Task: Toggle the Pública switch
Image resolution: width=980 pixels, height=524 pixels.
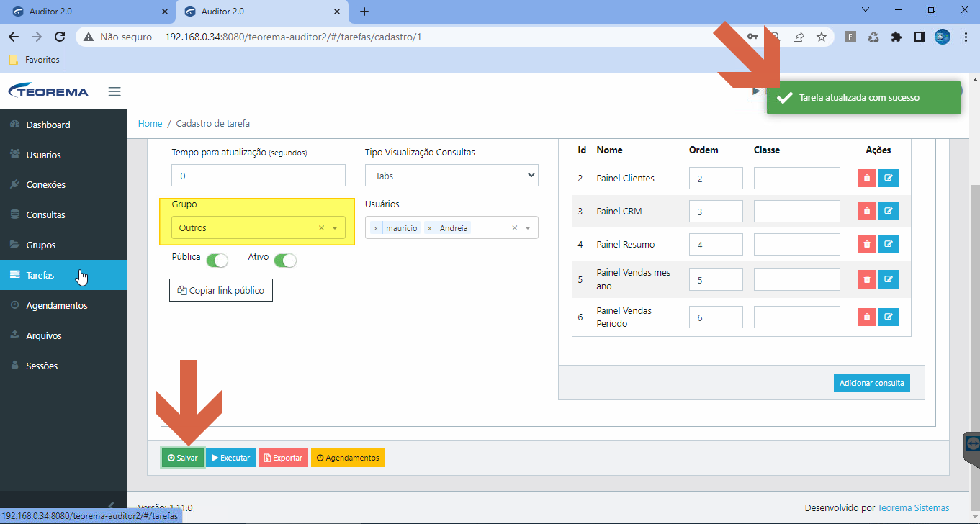Action: [x=217, y=261]
